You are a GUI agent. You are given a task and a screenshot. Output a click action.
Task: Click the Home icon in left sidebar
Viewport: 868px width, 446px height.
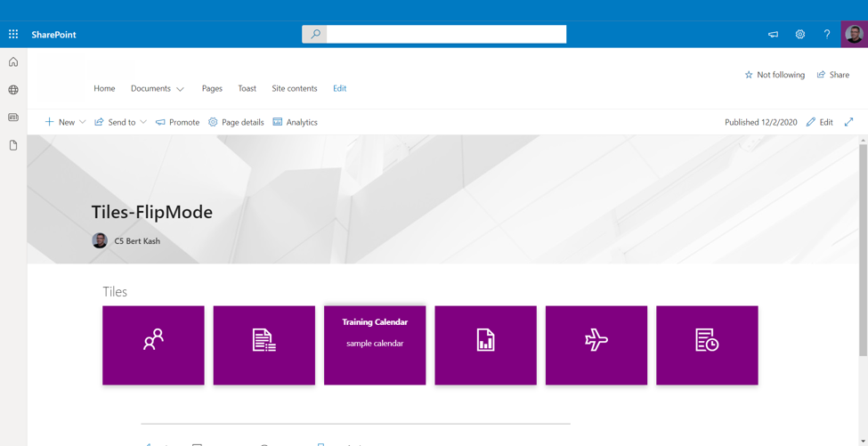13,62
